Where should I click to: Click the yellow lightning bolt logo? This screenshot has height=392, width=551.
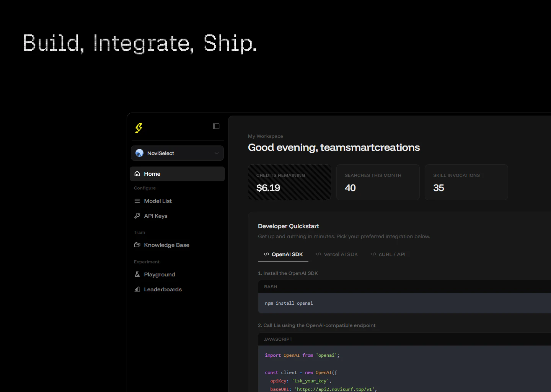point(139,127)
